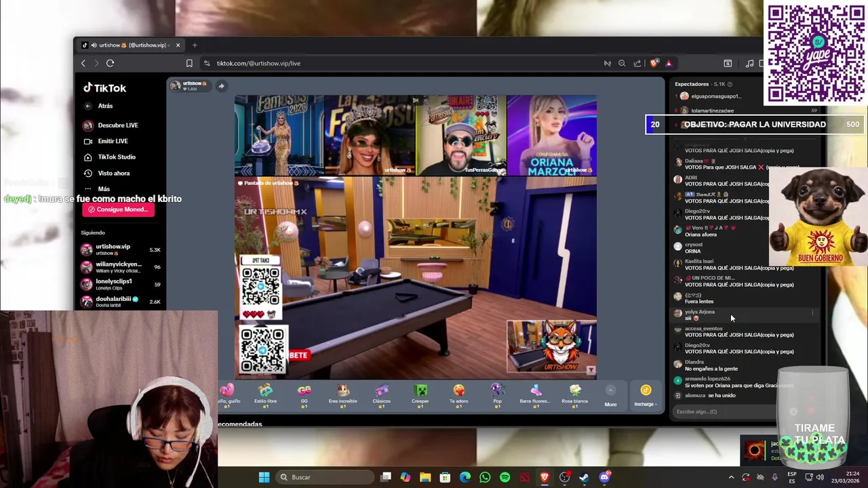The height and width of the screenshot is (488, 868).
Task: Click the taskbar Buscar search box
Action: point(323,477)
